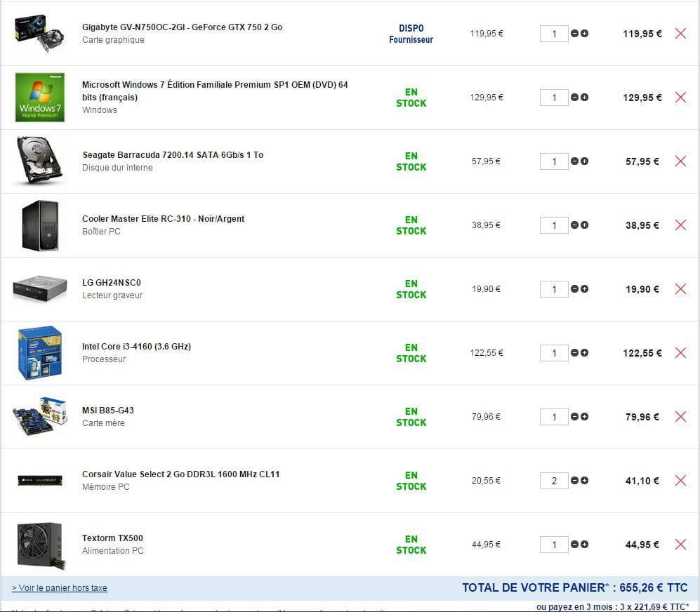Decrease quantity of MSI B85-G43
Screen dimensions: 700x612
574,416
